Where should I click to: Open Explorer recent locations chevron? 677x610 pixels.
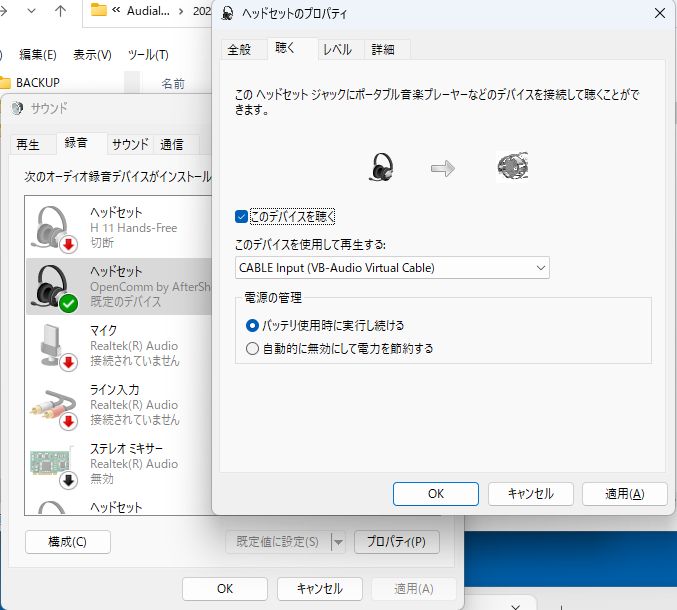pyautogui.click(x=31, y=11)
